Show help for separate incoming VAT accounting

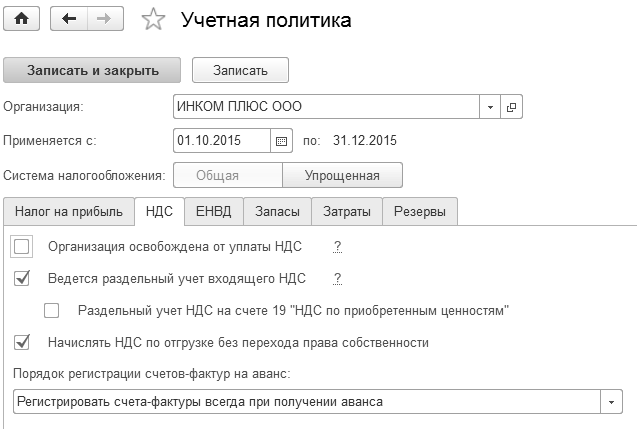337,279
